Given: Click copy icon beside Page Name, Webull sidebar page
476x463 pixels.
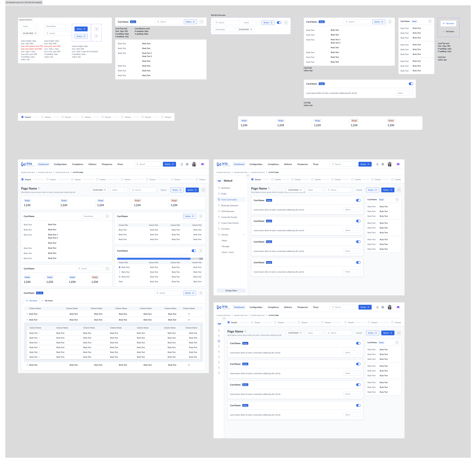Looking at the screenshot, I should point(269,188).
